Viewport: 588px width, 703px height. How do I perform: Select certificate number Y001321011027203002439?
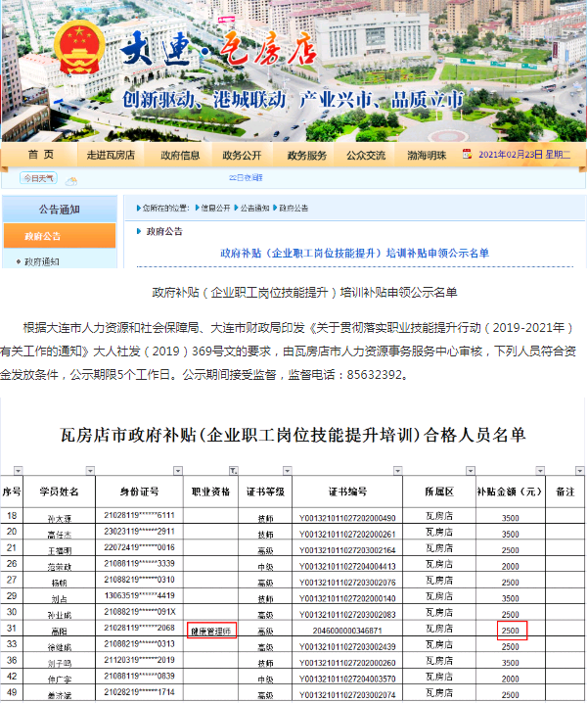pos(347,646)
